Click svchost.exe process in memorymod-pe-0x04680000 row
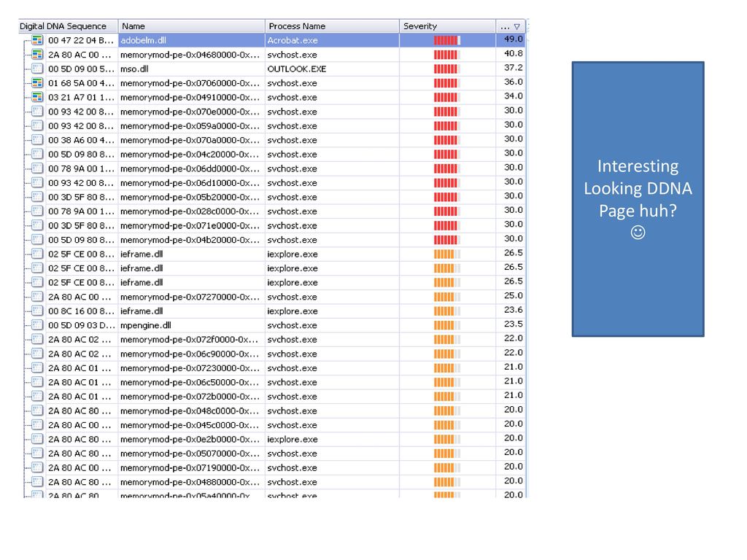This screenshot has height=560, width=747. (x=292, y=55)
